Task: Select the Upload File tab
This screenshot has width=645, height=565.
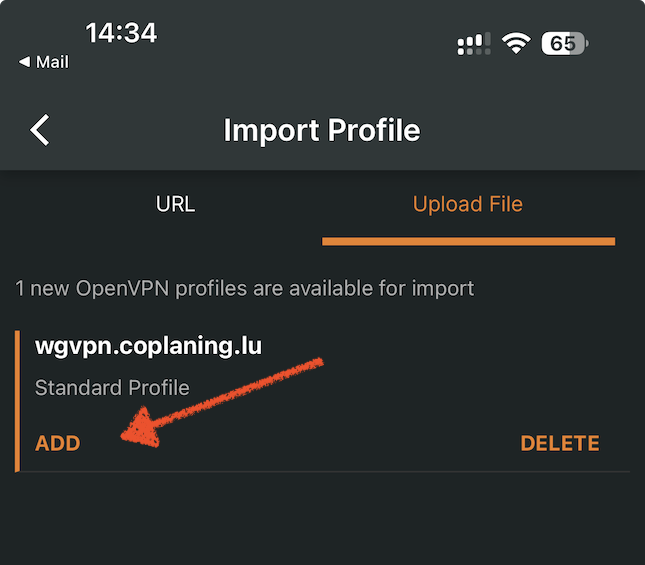Action: [x=468, y=205]
